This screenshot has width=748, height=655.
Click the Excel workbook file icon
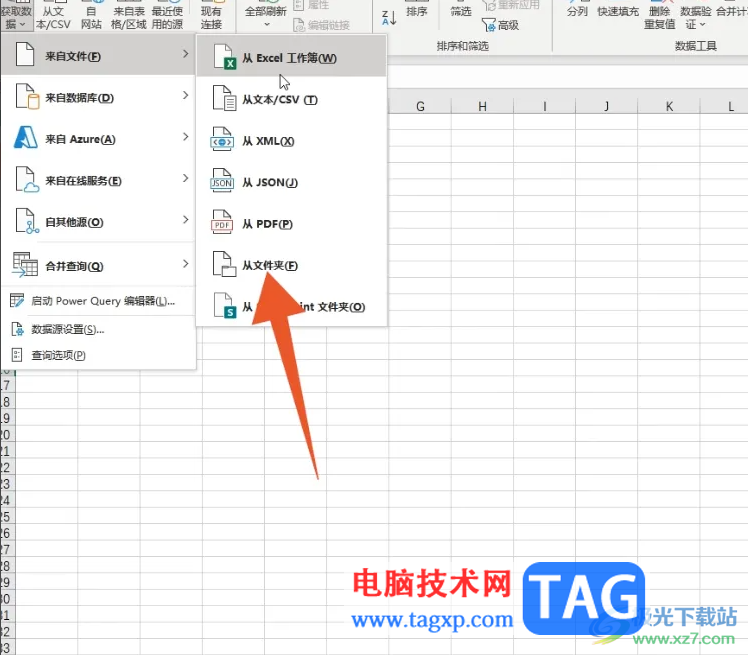224,57
